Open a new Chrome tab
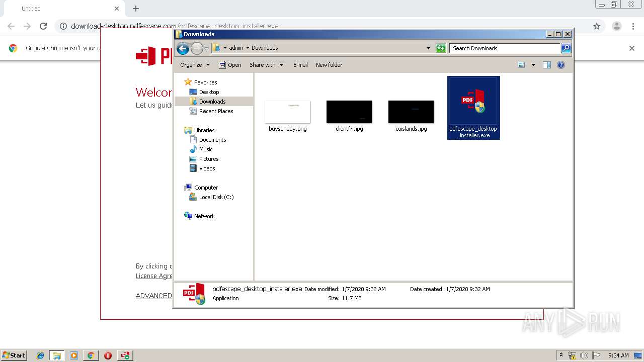The width and height of the screenshot is (644, 362). tap(136, 9)
